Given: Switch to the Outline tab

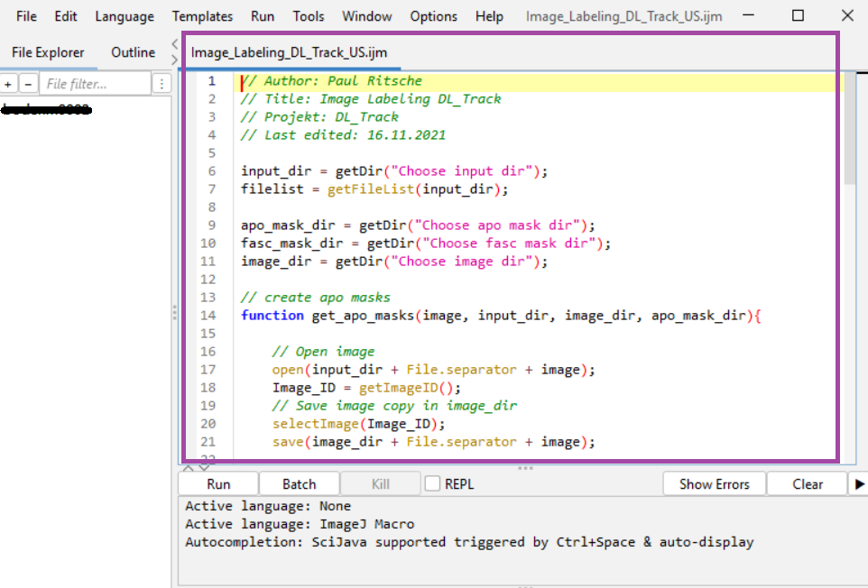Looking at the screenshot, I should click(x=133, y=52).
